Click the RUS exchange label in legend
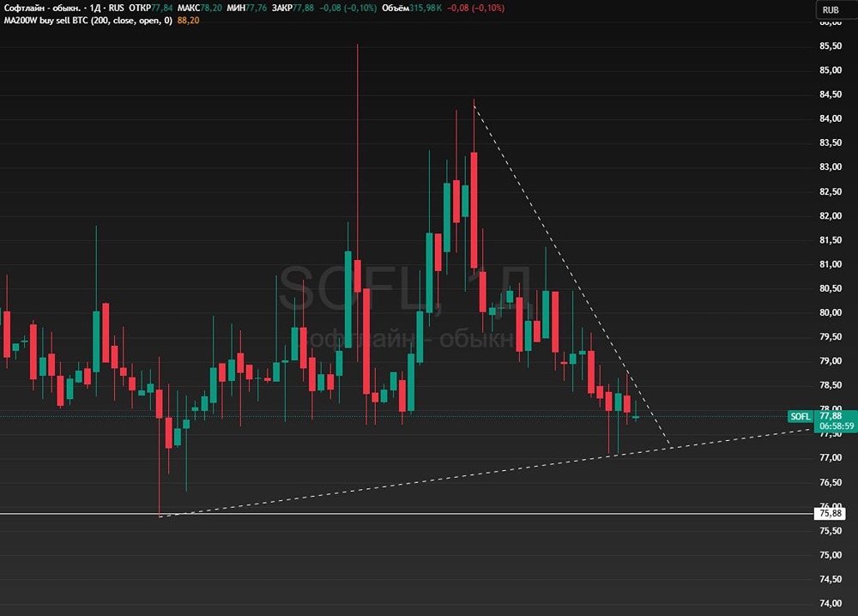This screenshot has width=858, height=616. point(116,9)
